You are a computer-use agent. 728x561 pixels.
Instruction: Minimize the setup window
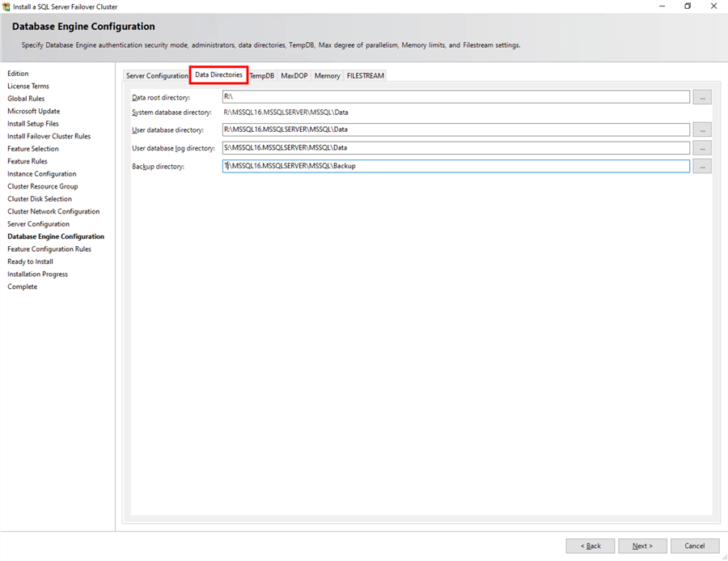662,6
